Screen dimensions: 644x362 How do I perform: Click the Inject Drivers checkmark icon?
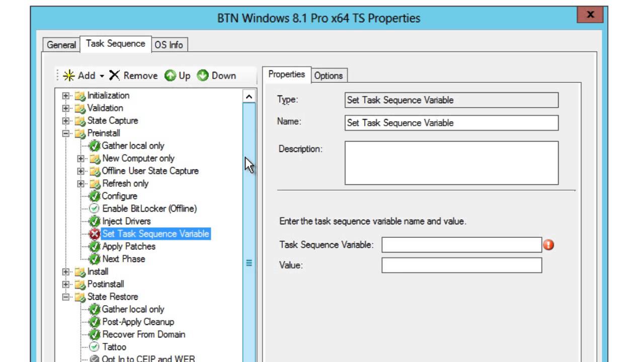[x=95, y=221]
